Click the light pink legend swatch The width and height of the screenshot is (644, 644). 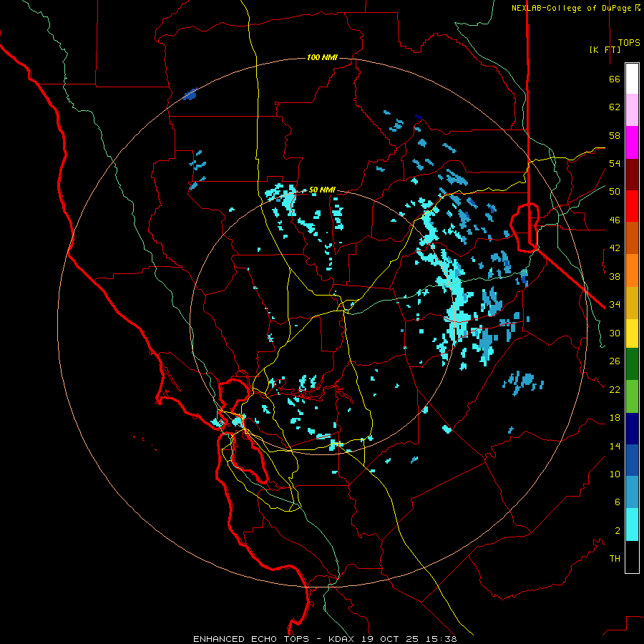(x=632, y=110)
